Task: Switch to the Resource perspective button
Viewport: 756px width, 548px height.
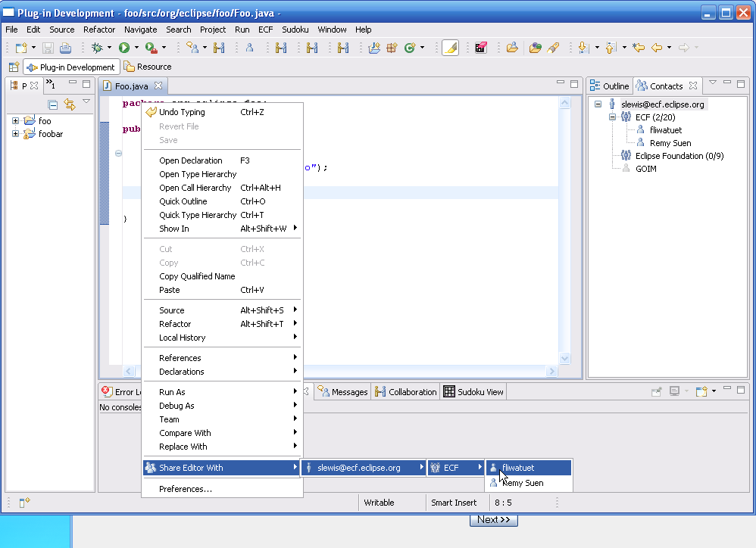Action: (148, 67)
